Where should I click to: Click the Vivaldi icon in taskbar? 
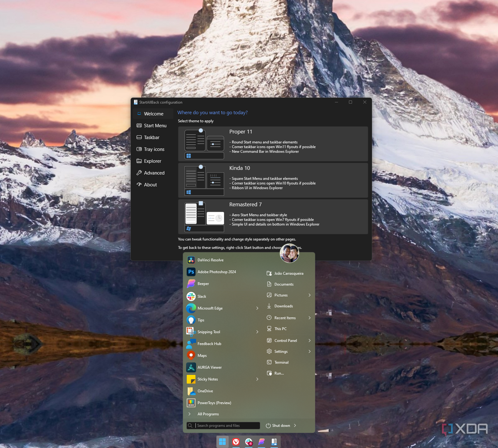(236, 442)
